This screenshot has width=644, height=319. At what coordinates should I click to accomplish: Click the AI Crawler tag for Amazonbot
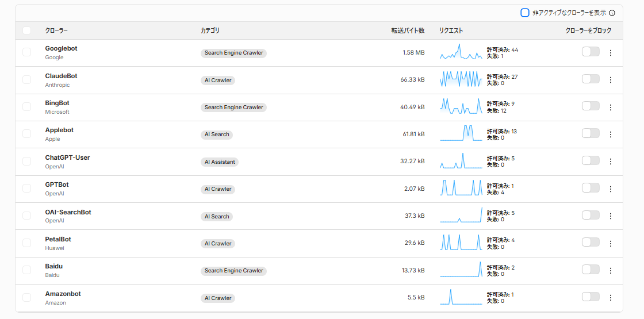(218, 298)
